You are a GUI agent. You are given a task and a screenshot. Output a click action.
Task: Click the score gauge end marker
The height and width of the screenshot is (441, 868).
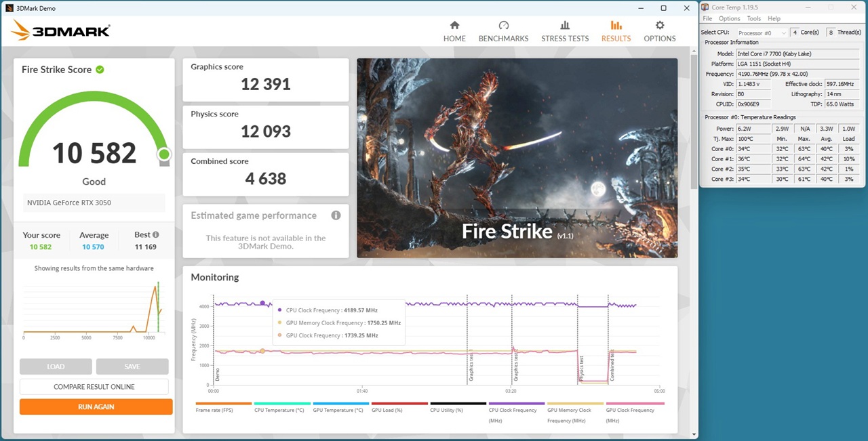coord(163,155)
